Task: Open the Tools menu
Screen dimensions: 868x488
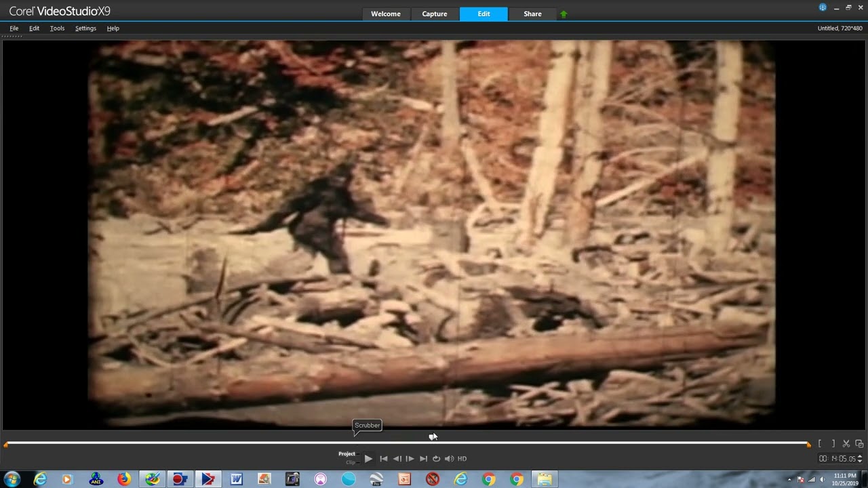Action: click(x=57, y=28)
